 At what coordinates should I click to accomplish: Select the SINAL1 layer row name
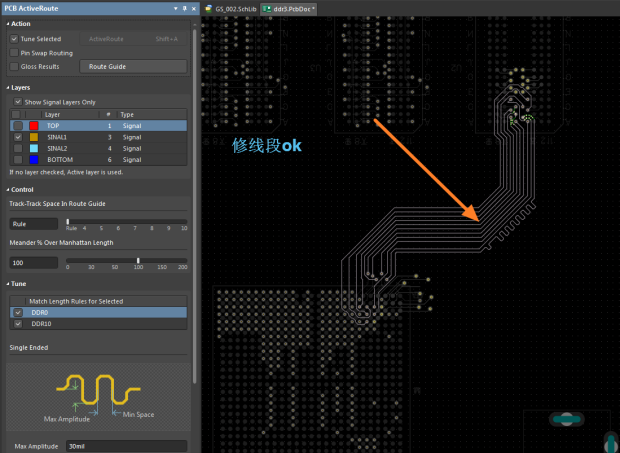(x=57, y=137)
